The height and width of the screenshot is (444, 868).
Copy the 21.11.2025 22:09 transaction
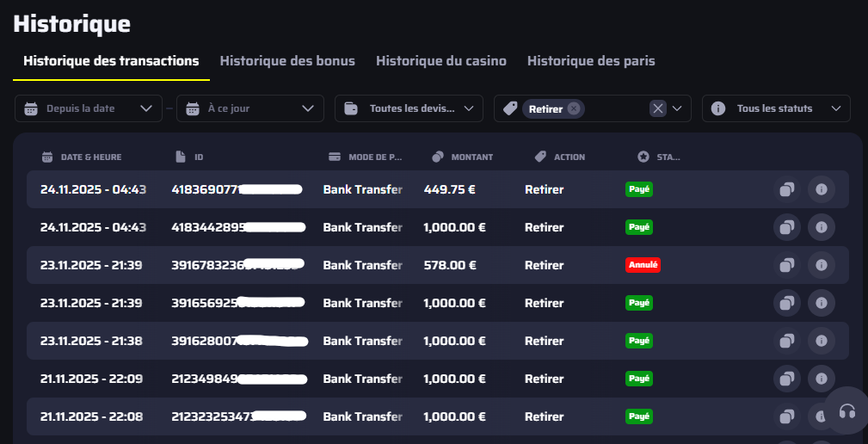[786, 379]
